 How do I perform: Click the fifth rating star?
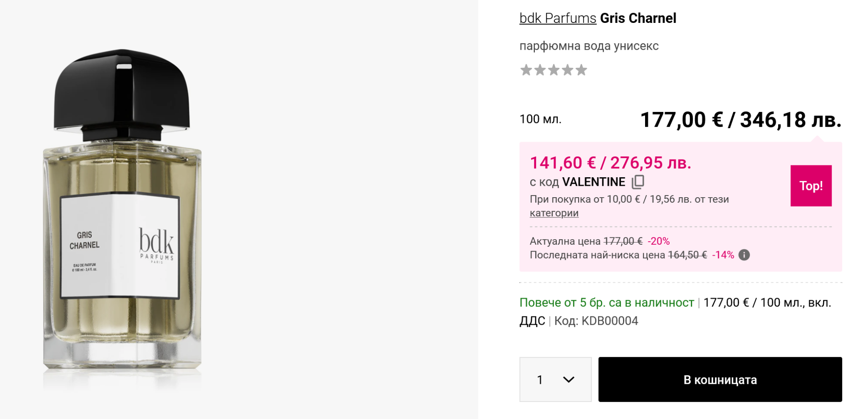(581, 70)
